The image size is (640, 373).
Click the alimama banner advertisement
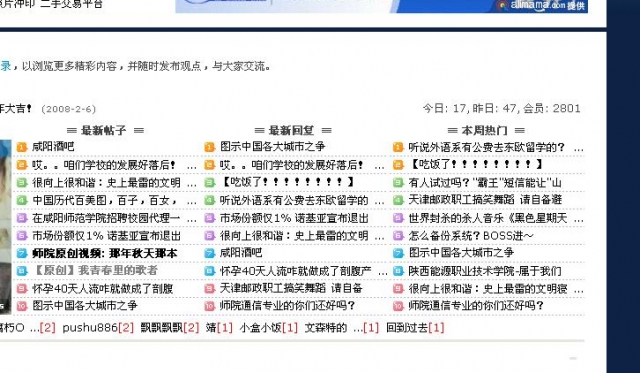pos(381,6)
